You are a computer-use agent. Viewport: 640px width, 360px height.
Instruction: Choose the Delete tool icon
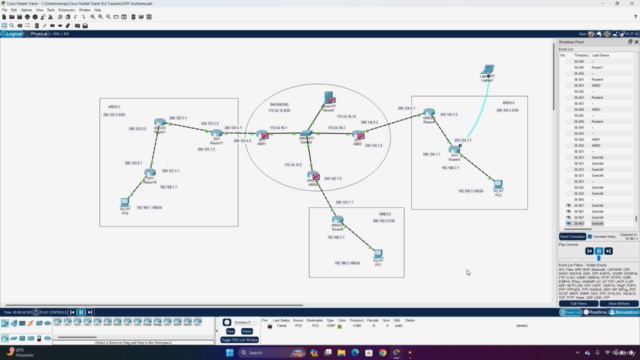coord(20,26)
